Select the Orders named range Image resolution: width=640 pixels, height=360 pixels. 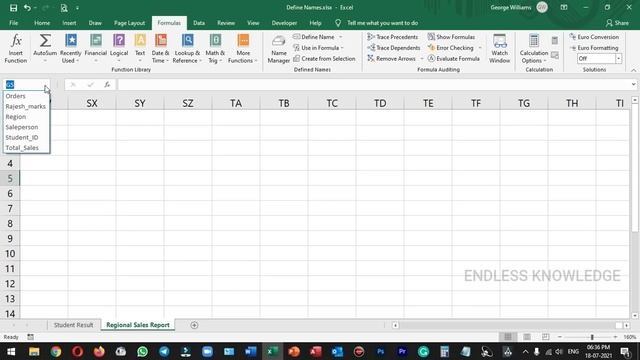(x=27, y=96)
